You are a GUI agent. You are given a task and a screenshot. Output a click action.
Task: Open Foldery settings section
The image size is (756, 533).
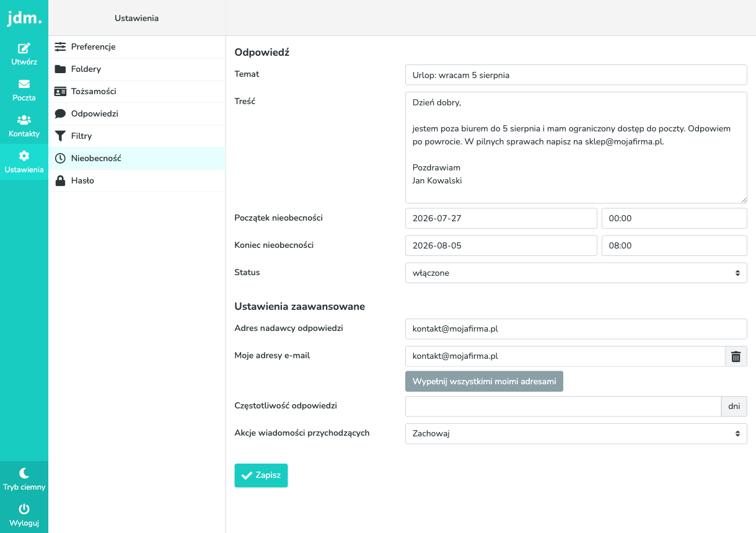tap(137, 69)
